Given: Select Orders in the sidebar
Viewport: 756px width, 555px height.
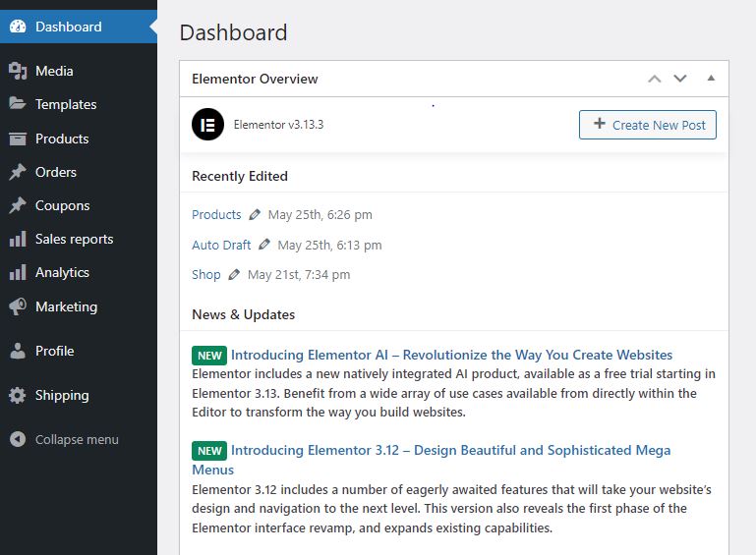Looking at the screenshot, I should 79,172.
